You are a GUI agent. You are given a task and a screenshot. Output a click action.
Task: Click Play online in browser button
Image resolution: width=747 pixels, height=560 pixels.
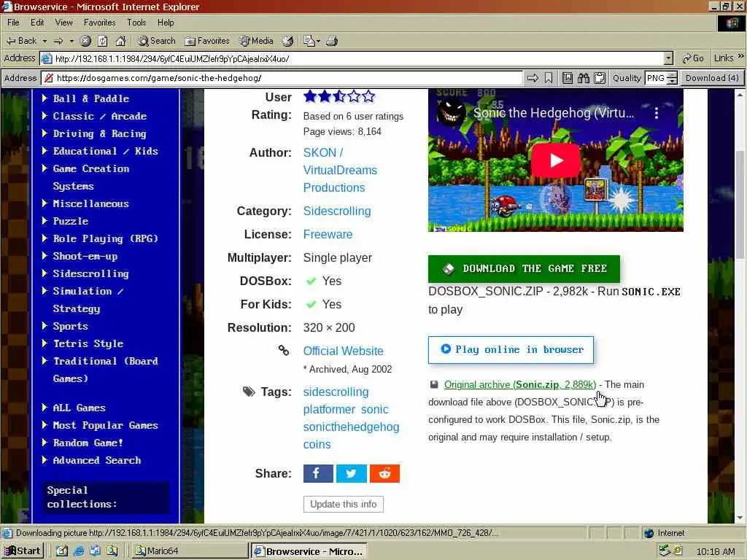511,350
